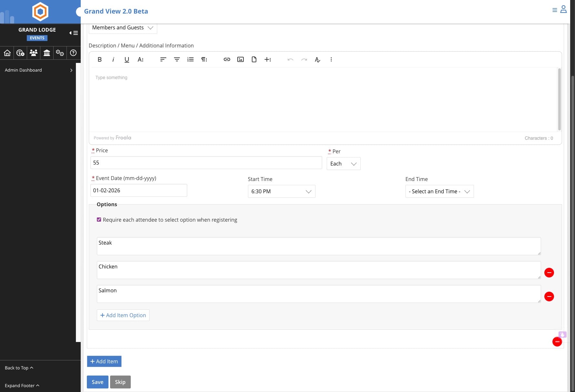
Task: Click the Steak option text box
Action: coord(319,246)
